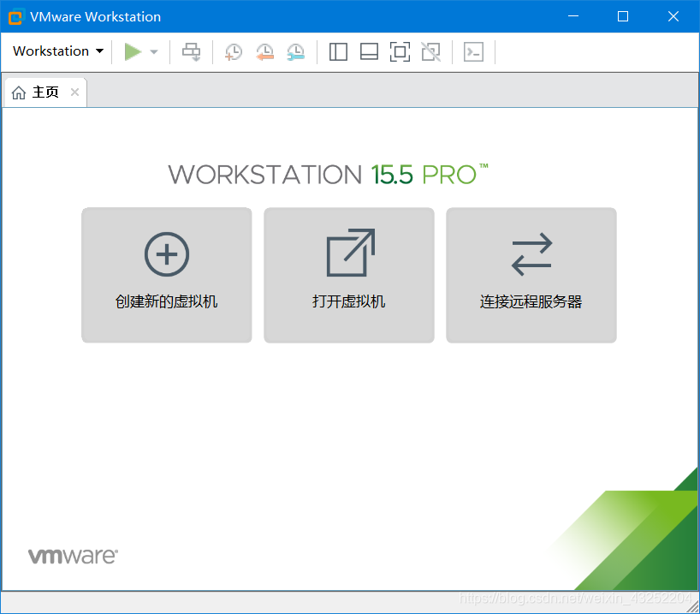The width and height of the screenshot is (700, 614).
Task: Click the VMware Workstation title bar app icon
Action: (15, 16)
